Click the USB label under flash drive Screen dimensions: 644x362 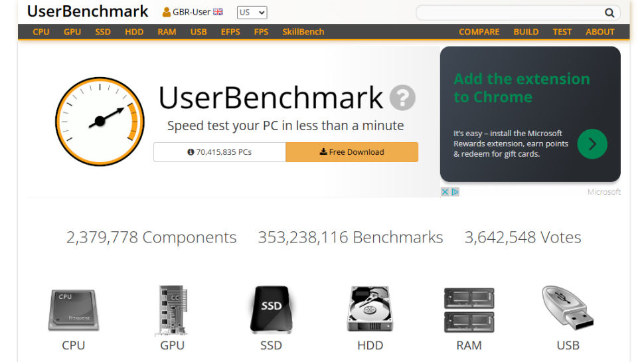coord(568,345)
